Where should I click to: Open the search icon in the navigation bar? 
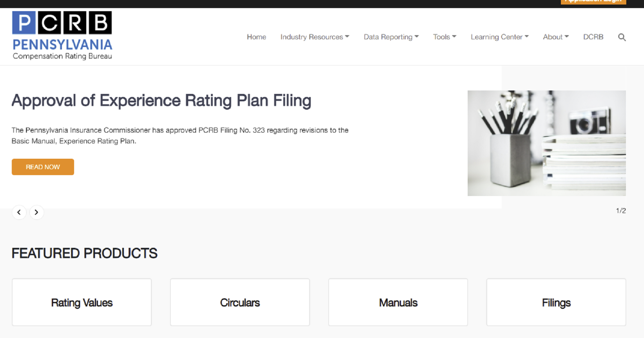coord(622,37)
